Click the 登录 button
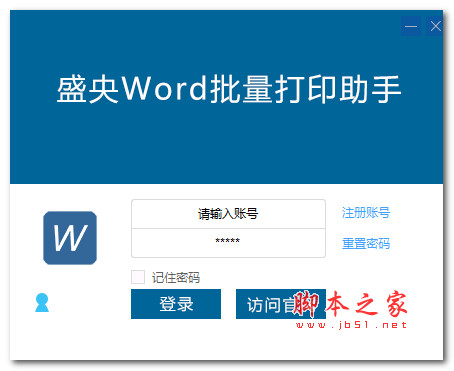 pyautogui.click(x=176, y=304)
